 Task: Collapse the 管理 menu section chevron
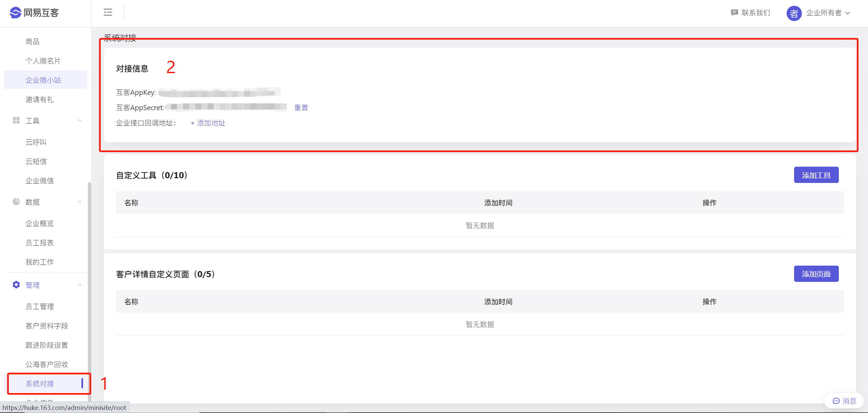click(x=80, y=285)
